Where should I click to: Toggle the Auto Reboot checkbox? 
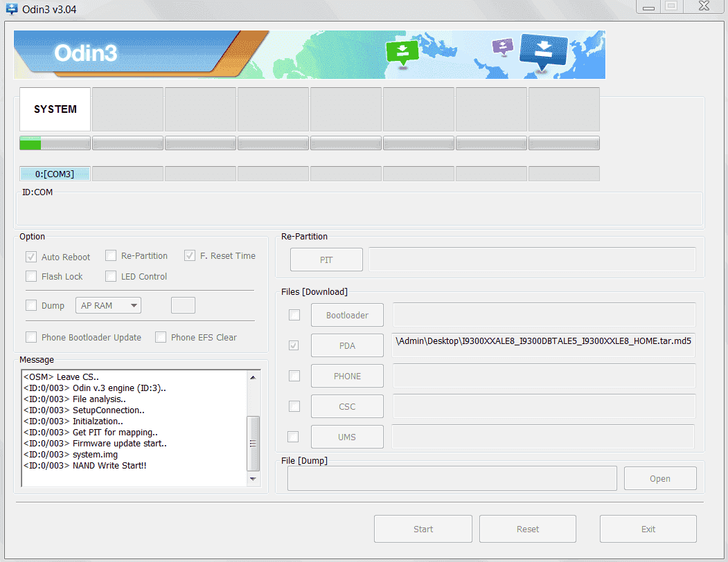[x=31, y=257]
